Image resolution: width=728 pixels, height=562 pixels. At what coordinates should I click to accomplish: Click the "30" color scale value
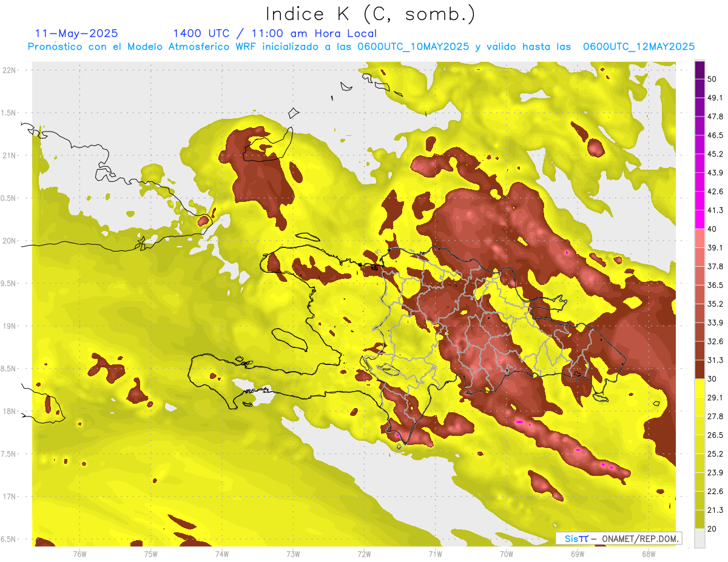click(712, 379)
